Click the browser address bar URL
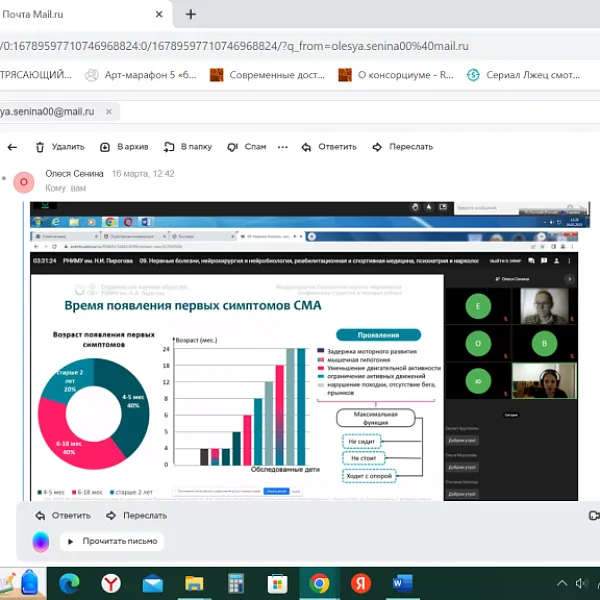600x600 pixels. (234, 46)
